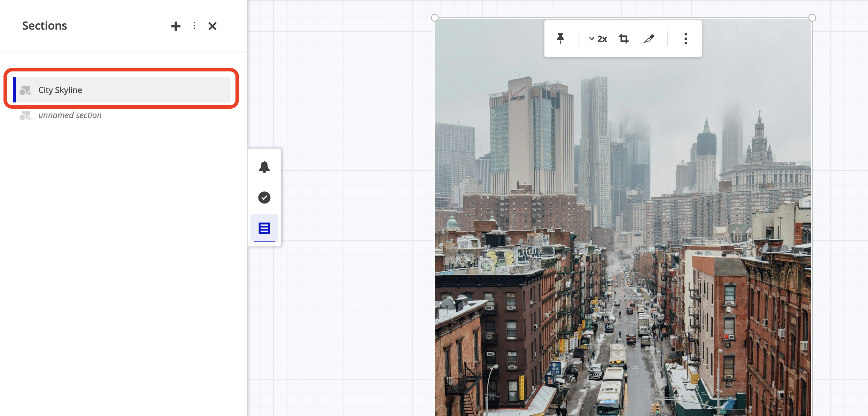The image size is (868, 416).
Task: Open the task status checkmark panel
Action: pos(264,198)
